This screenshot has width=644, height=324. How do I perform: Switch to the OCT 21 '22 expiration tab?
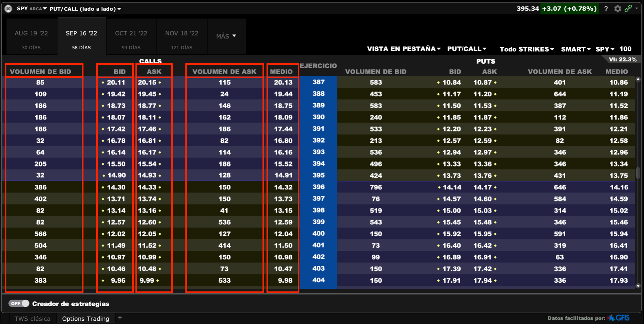pyautogui.click(x=131, y=38)
